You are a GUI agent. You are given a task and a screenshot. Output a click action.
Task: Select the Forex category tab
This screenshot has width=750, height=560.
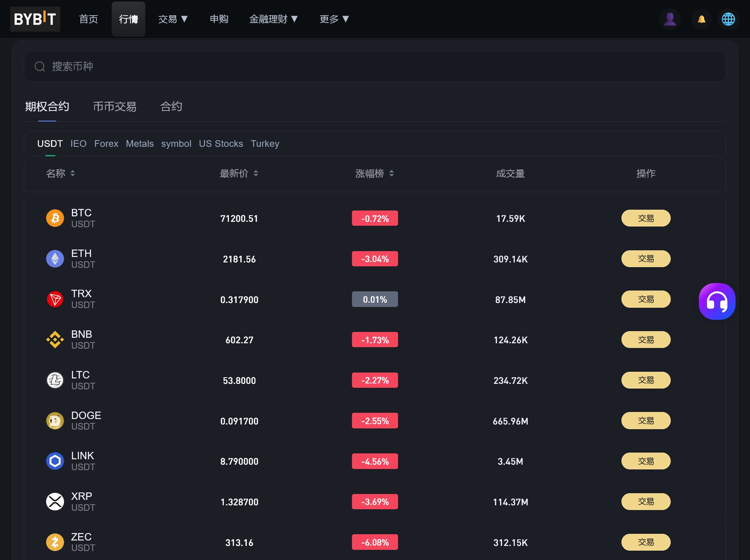tap(106, 144)
